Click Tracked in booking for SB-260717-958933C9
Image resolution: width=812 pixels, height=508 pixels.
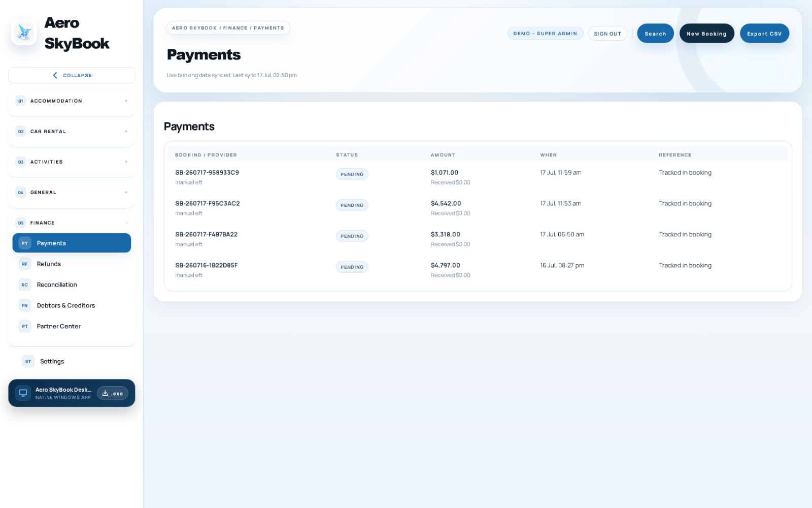(685, 173)
